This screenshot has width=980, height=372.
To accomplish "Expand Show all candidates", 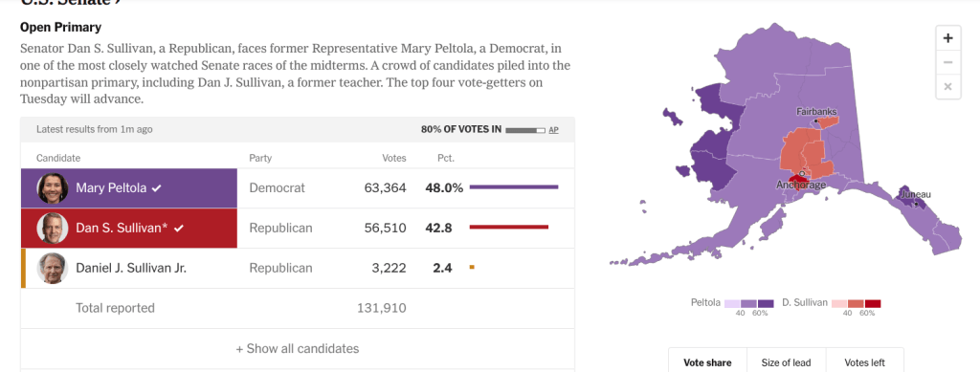I will (298, 348).
